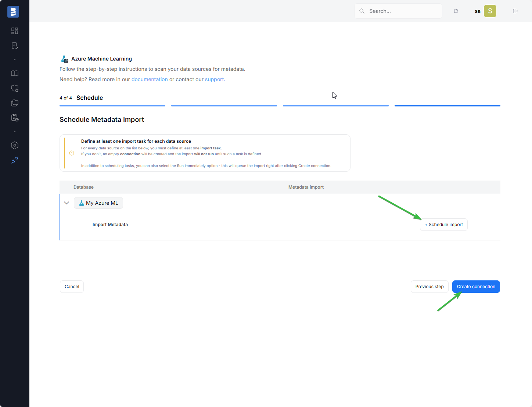Open the documentation link
Image resolution: width=532 pixels, height=407 pixels.
pos(150,79)
